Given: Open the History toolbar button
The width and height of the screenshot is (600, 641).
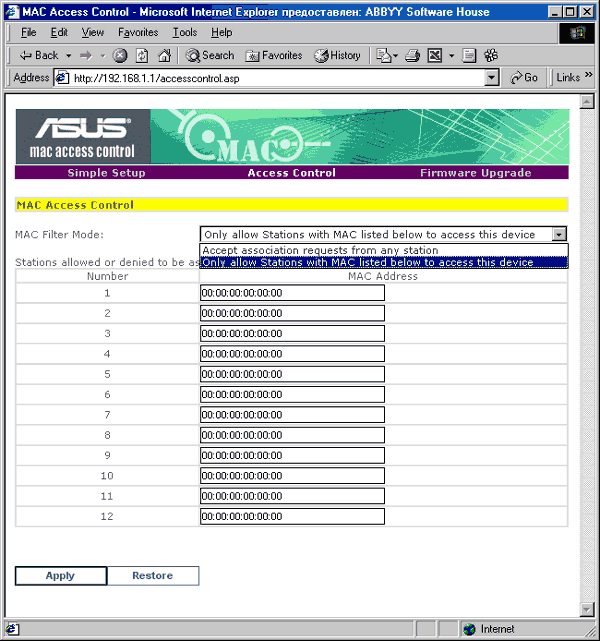Looking at the screenshot, I should 337,55.
